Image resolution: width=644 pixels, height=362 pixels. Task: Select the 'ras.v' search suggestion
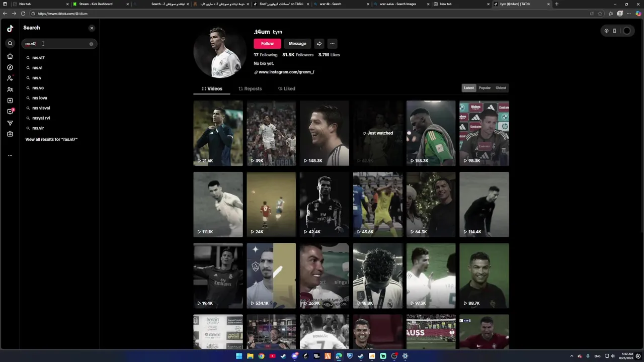[x=37, y=78]
